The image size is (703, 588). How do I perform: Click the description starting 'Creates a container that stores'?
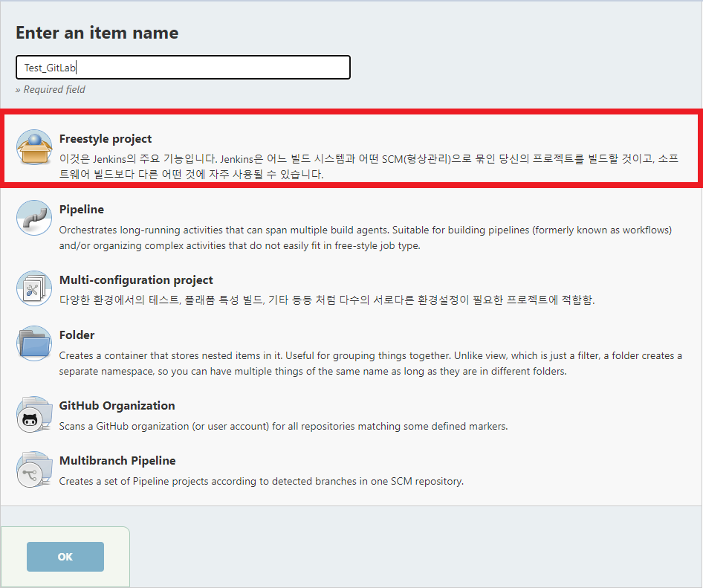370,364
